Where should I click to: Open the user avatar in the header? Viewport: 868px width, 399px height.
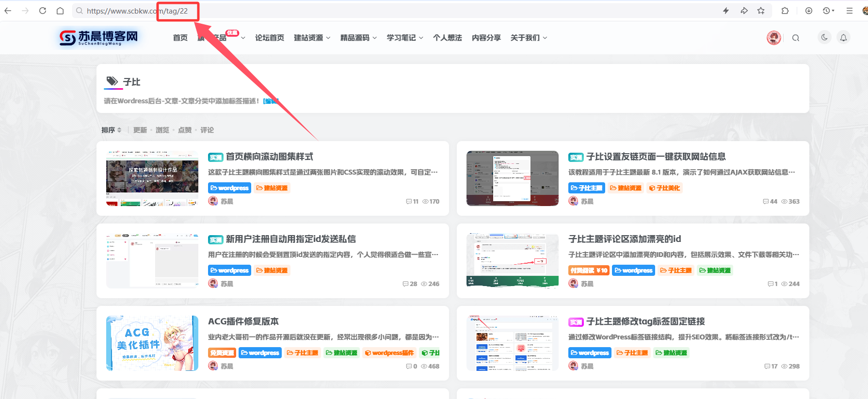(774, 38)
